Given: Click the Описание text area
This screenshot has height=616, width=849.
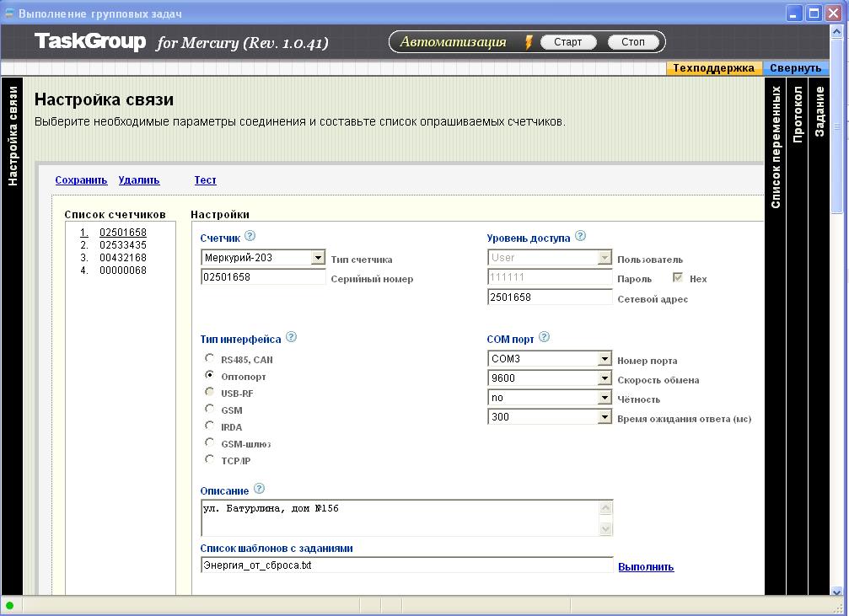Looking at the screenshot, I should tap(400, 518).
